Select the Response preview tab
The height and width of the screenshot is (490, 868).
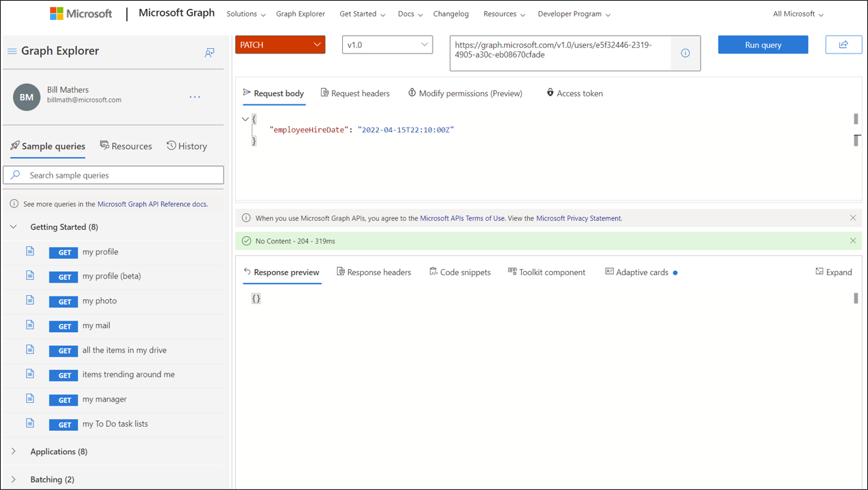282,272
